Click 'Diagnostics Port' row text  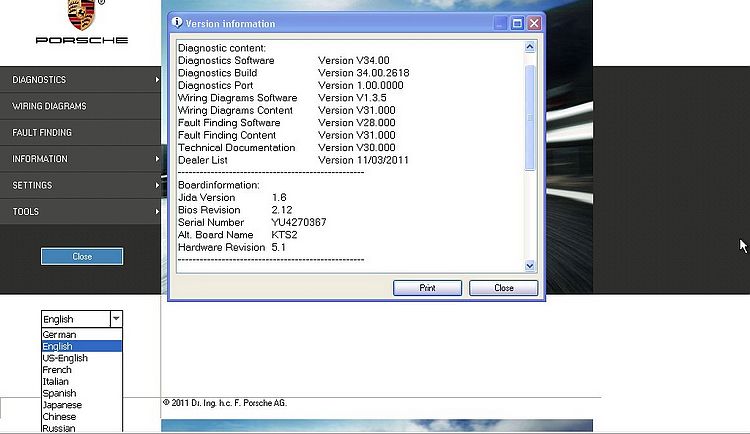(x=216, y=85)
